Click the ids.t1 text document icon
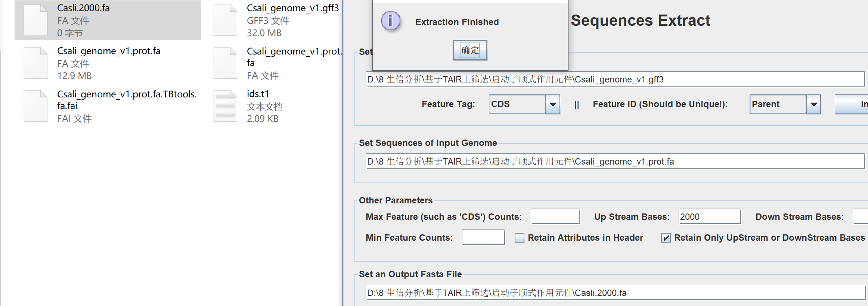Screen dimensions: 868x306 pyautogui.click(x=225, y=106)
